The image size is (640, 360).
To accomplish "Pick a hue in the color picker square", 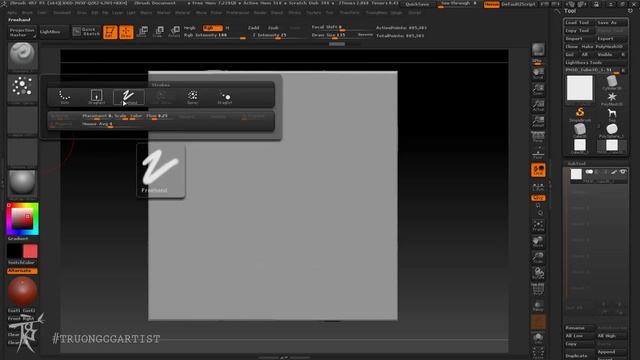I will point(22,219).
